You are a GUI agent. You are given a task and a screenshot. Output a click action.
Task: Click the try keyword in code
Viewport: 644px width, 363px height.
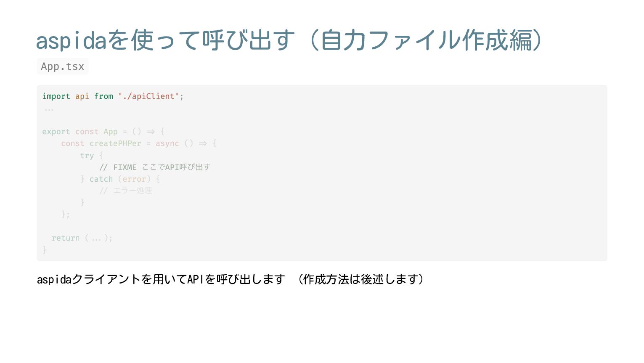point(87,156)
